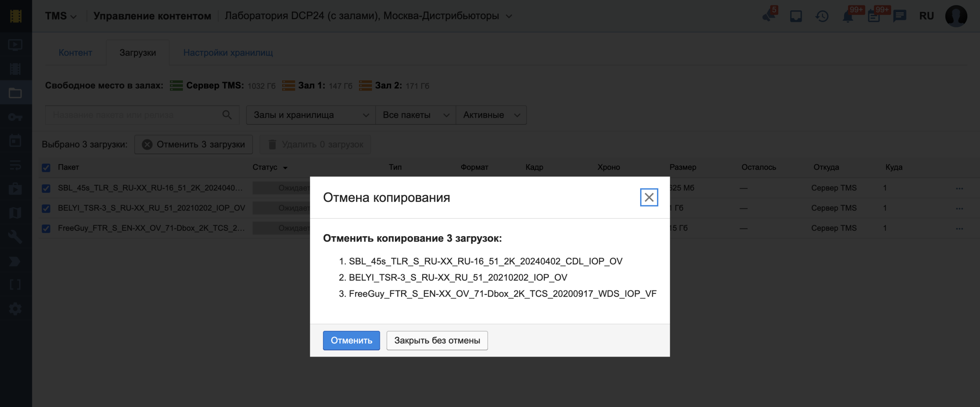The width and height of the screenshot is (980, 407).
Task: Open the notifications bell icon
Action: pos(848,16)
